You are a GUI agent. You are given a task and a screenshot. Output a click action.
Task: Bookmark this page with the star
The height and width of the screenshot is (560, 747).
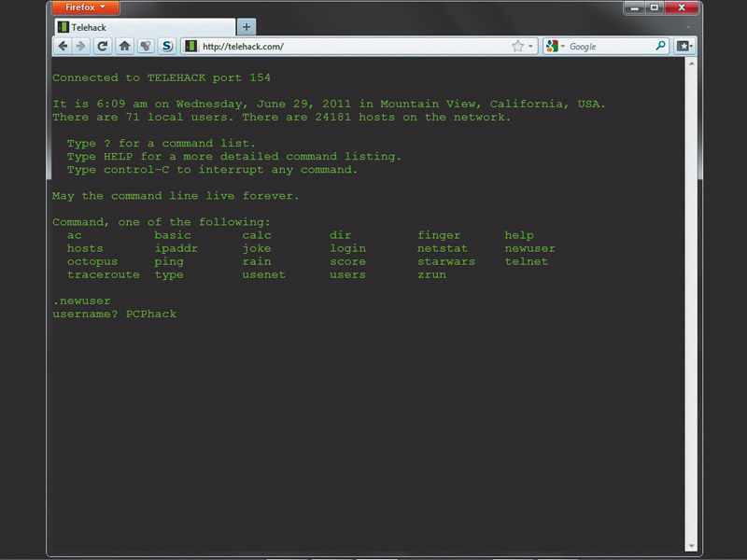coord(516,45)
